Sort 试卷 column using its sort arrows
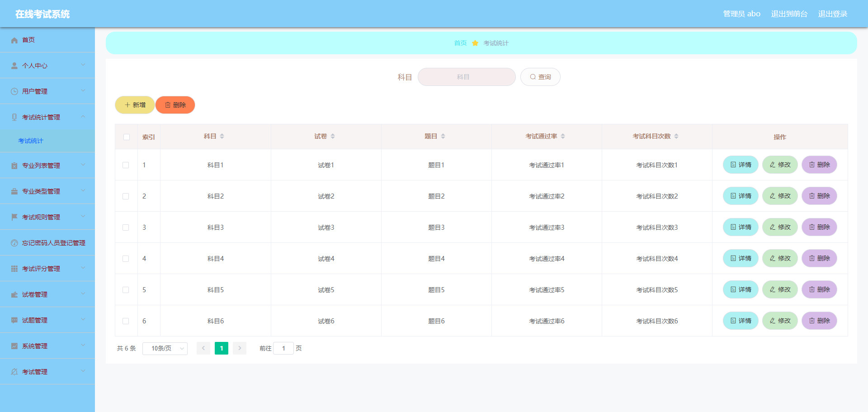This screenshot has width=868, height=412. [333, 137]
